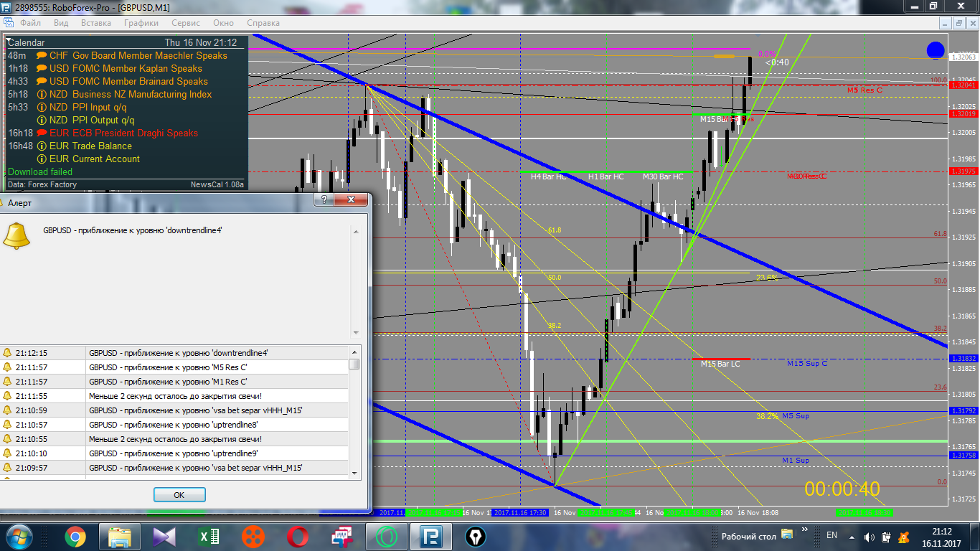Click the help question-mark button in Алерт dialog
The height and width of the screenshot is (551, 980).
tap(324, 199)
